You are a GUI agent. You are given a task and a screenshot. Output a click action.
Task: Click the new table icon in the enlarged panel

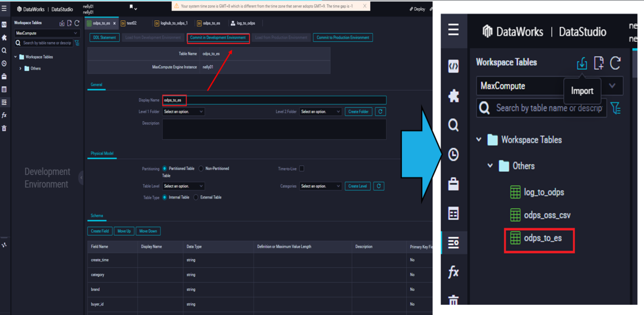[x=599, y=63]
